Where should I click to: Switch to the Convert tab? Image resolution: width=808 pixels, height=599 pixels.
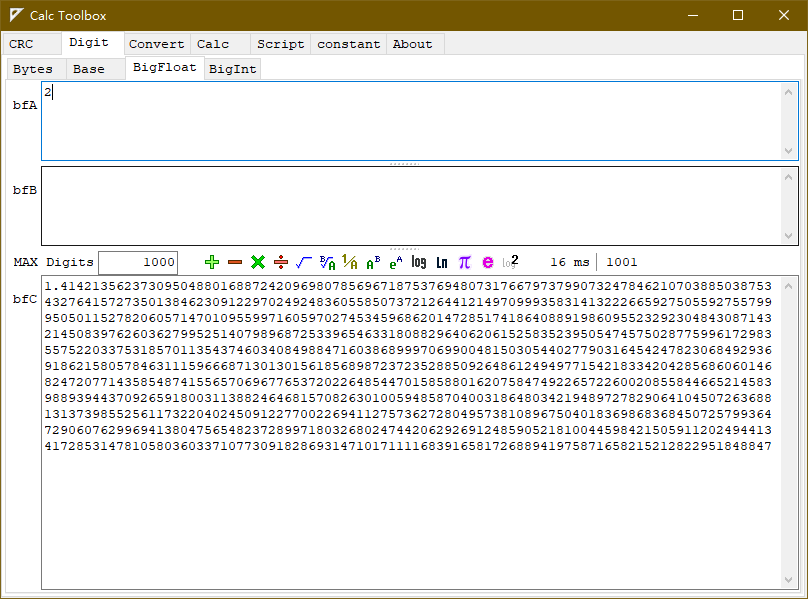[157, 44]
